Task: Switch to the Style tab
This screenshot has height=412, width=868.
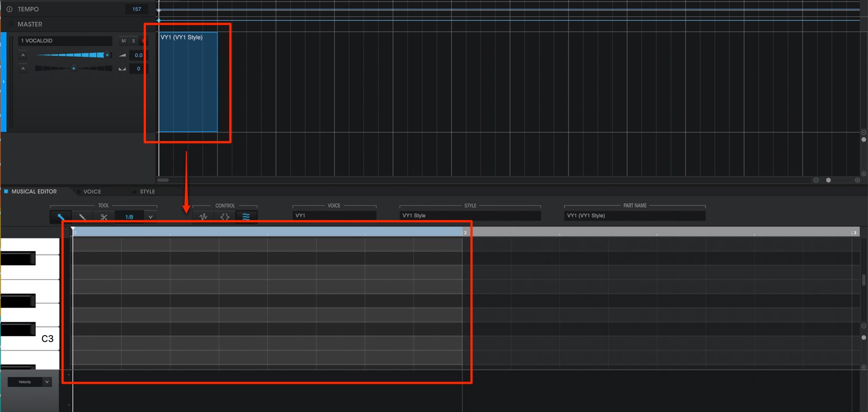Action: [x=147, y=191]
